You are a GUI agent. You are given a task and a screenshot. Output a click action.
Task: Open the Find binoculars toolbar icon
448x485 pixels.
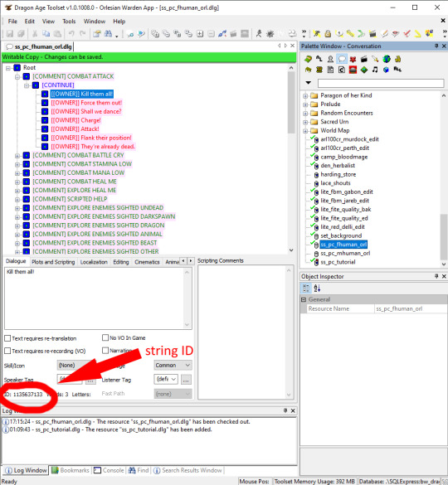pyautogui.click(x=108, y=34)
